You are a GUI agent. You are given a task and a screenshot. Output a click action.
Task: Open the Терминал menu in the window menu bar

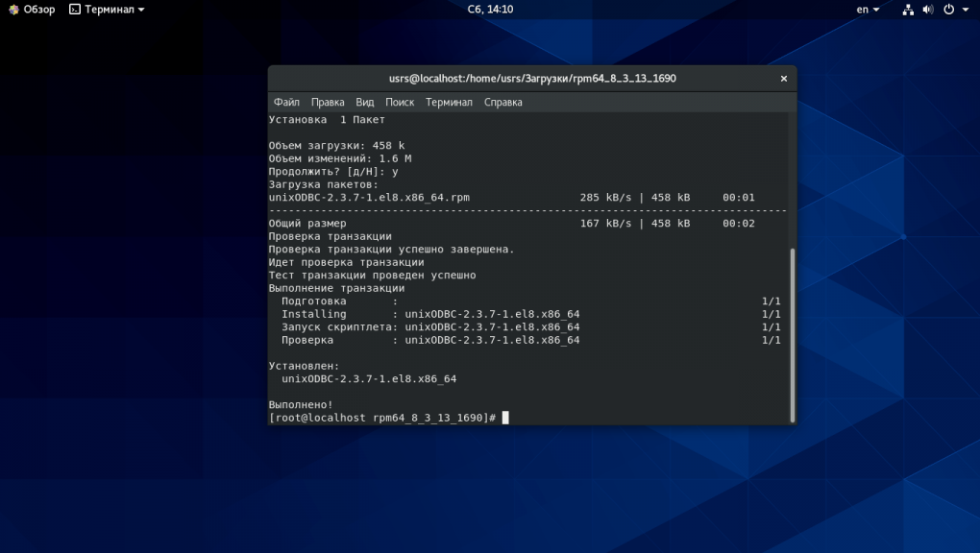pyautogui.click(x=449, y=102)
